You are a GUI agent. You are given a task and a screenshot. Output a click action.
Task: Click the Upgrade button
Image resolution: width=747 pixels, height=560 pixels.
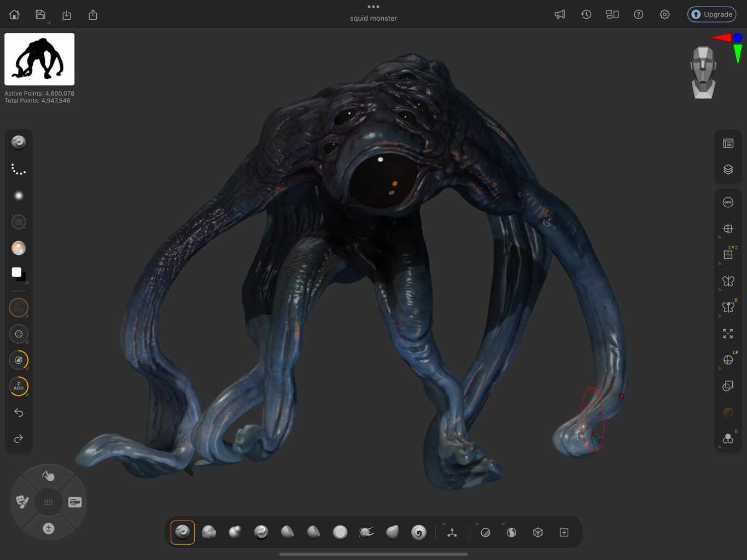(x=711, y=14)
